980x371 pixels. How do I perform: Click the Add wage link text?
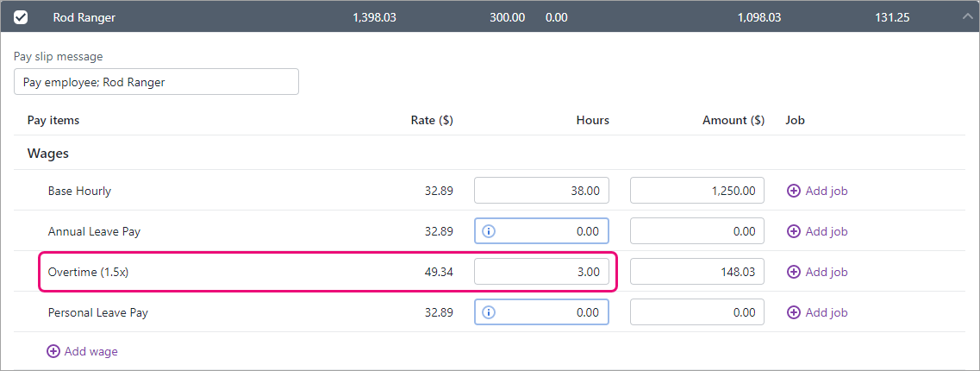coord(91,351)
